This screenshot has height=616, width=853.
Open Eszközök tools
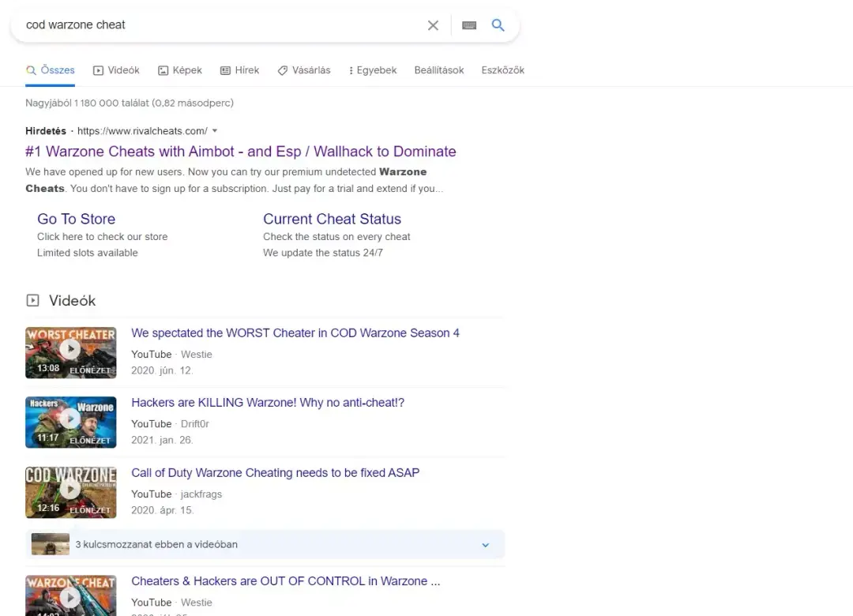(502, 70)
